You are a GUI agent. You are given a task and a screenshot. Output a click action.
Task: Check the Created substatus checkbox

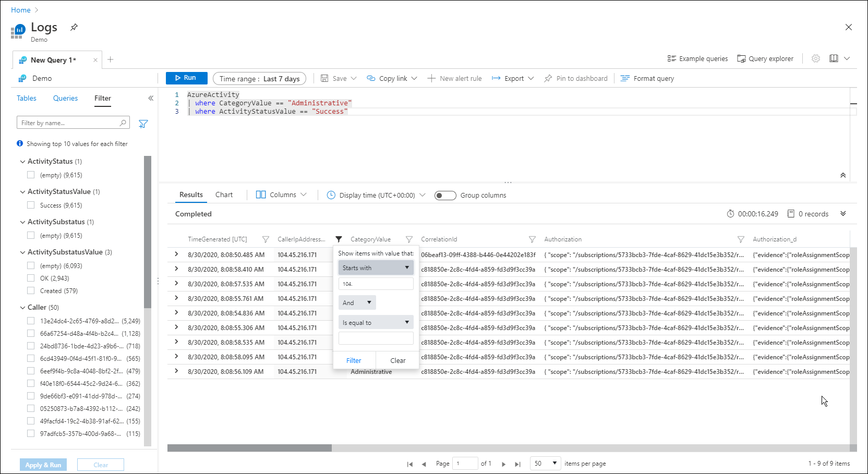31,290
